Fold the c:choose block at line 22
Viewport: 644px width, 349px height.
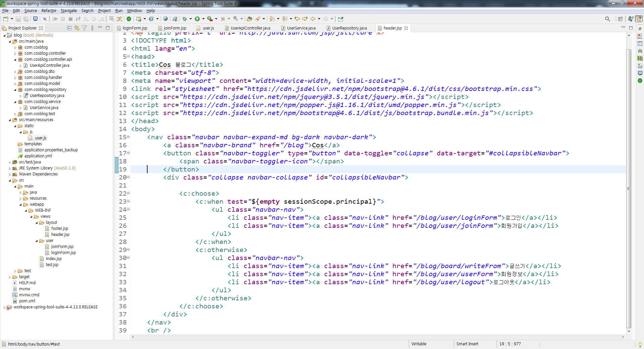coord(128,193)
